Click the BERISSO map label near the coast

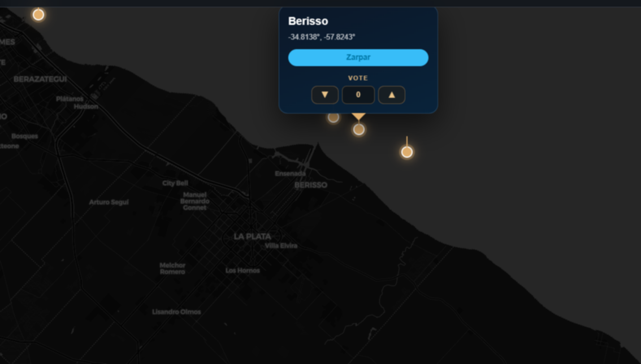tap(310, 185)
